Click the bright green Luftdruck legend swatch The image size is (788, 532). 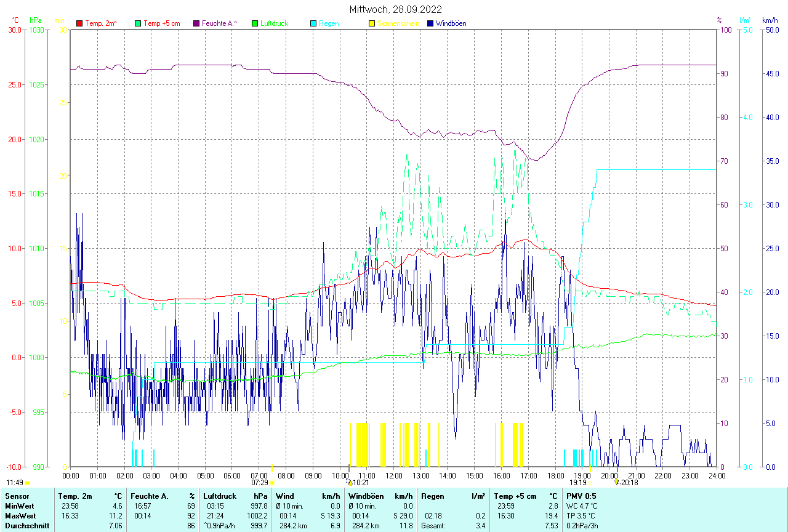tap(255, 23)
